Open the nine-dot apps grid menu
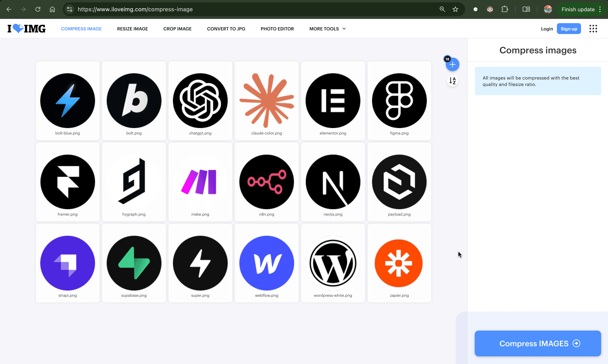Screen dimensions: 608x364 pos(593,29)
